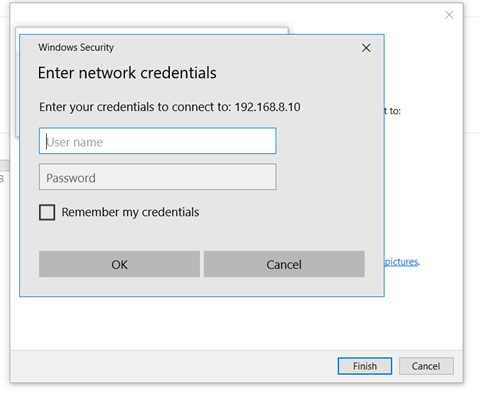
Task: Open the pictures hyperlink
Action: coord(401,262)
